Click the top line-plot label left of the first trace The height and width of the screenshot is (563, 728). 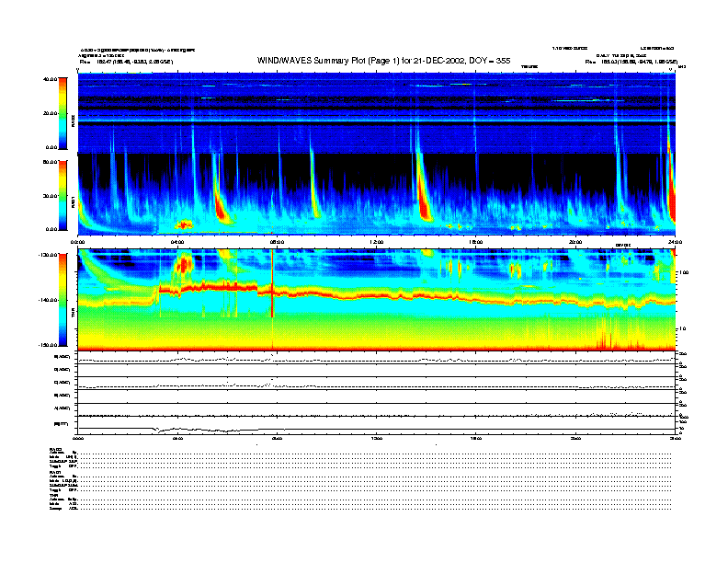(x=63, y=357)
